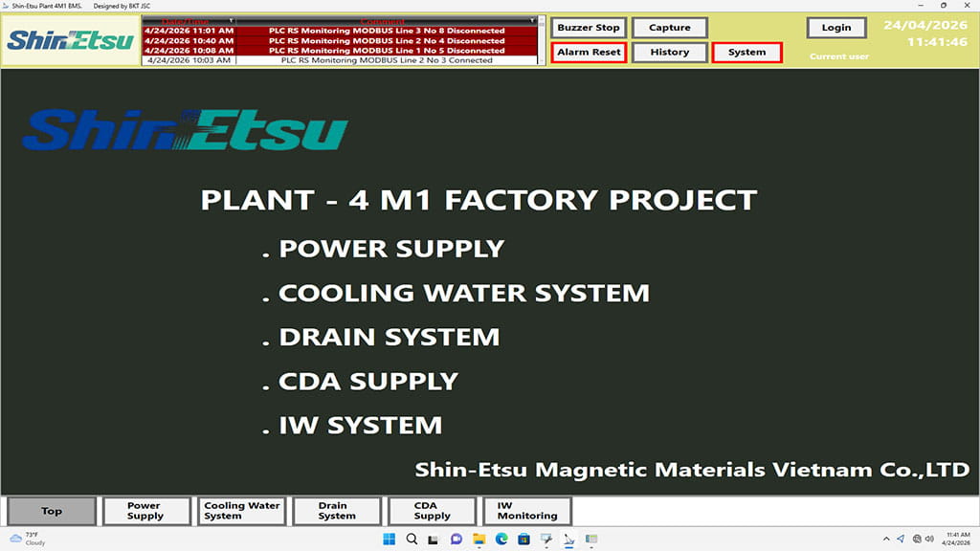980x551 pixels.
Task: Click the taskbar Search magnifier icon
Action: pos(412,540)
